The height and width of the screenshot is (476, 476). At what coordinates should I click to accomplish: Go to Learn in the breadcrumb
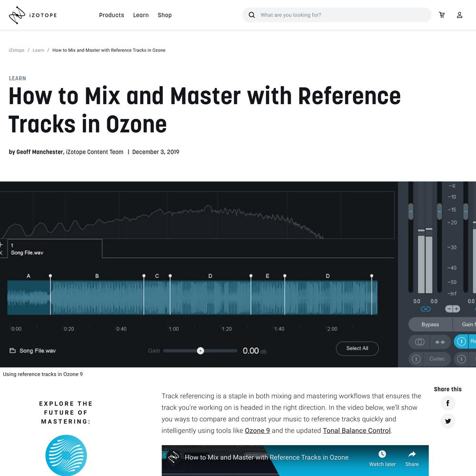coord(38,50)
